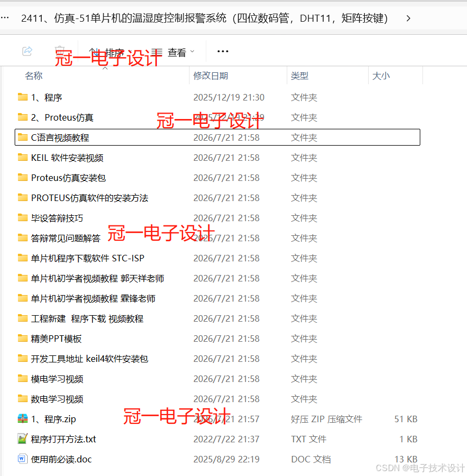467x476 pixels.
Task: Click folder icon of 精美PPT模板
Action: click(23, 338)
